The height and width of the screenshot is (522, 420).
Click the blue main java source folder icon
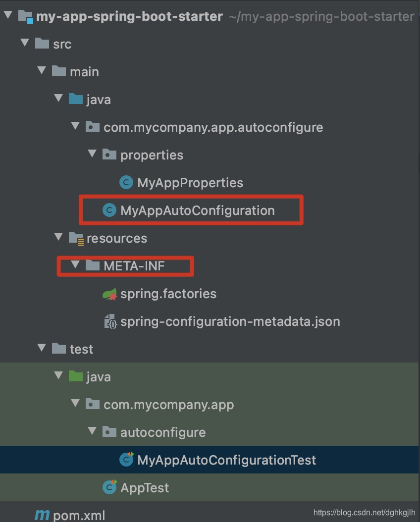pos(76,99)
